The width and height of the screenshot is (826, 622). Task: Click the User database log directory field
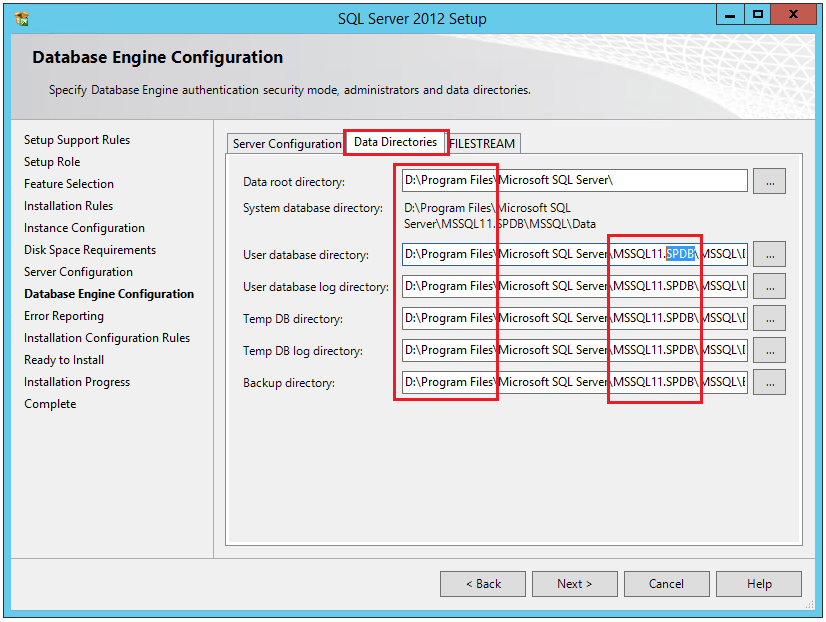(x=575, y=287)
